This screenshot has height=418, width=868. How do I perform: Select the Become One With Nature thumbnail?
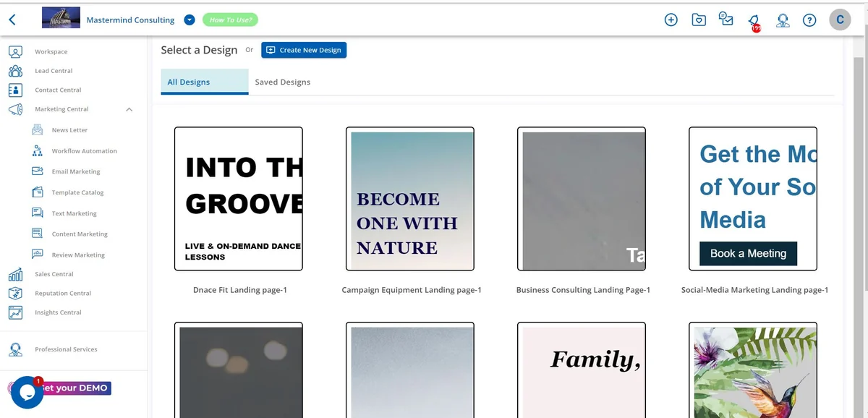410,199
